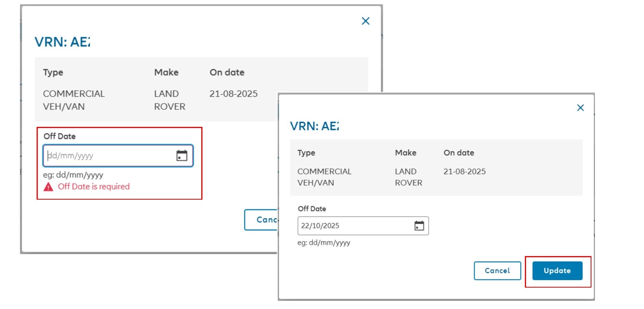The image size is (644, 309).
Task: Click the Off Date label in front dialog
Action: coord(312,209)
